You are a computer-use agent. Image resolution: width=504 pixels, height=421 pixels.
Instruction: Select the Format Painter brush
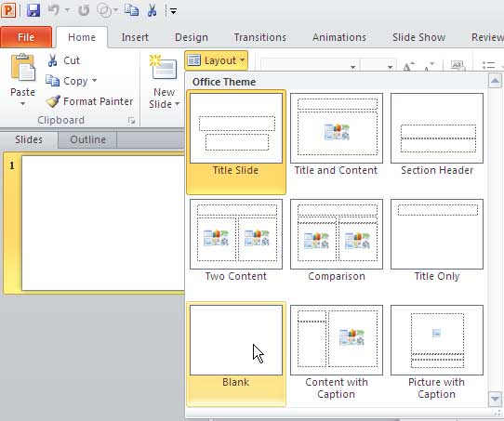coord(53,101)
